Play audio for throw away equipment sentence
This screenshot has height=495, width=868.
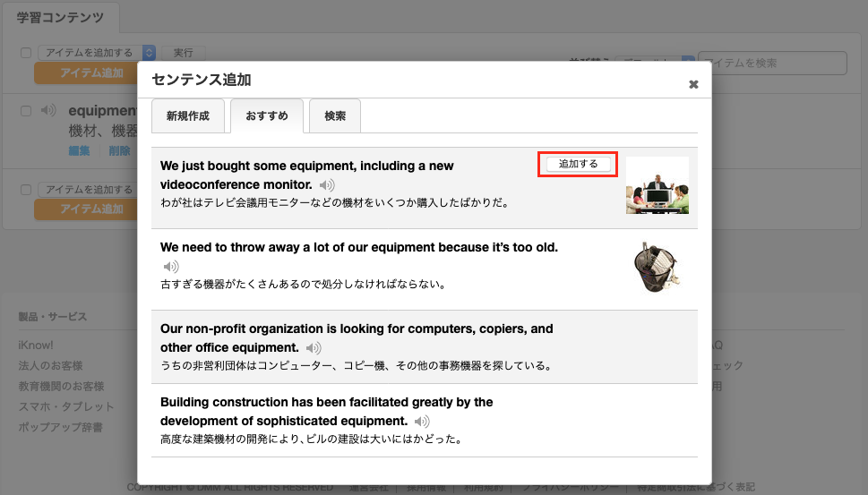pyautogui.click(x=171, y=267)
